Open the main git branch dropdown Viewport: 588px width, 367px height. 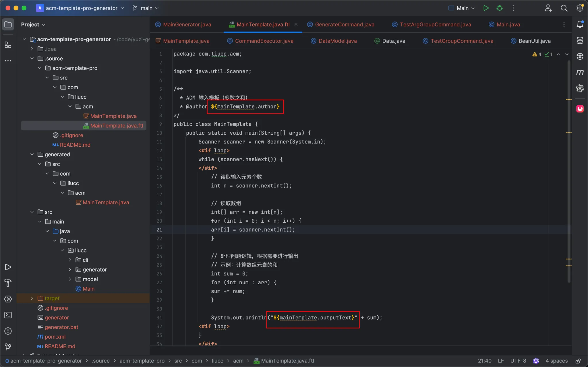click(146, 8)
